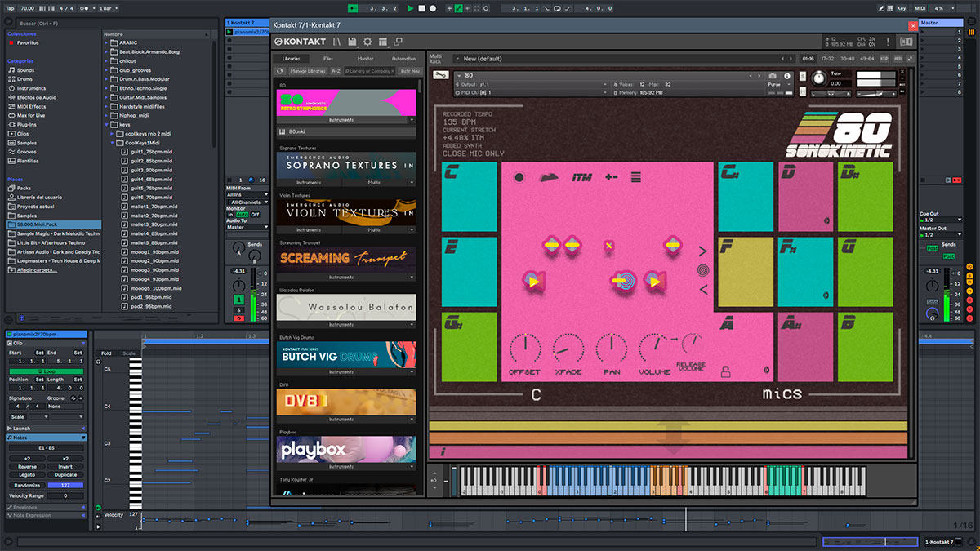Open Kontakt settings gear icon
The width and height of the screenshot is (980, 551).
coord(367,42)
